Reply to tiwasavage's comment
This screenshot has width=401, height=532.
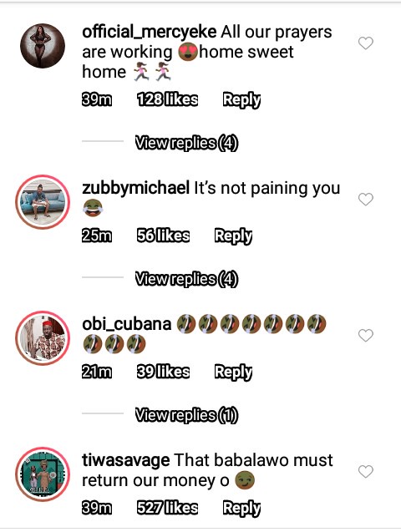(x=241, y=508)
